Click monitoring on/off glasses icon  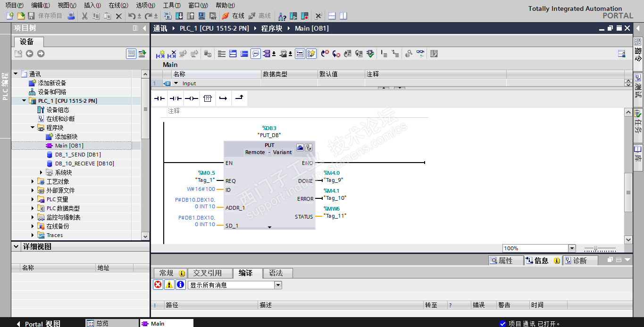click(420, 54)
